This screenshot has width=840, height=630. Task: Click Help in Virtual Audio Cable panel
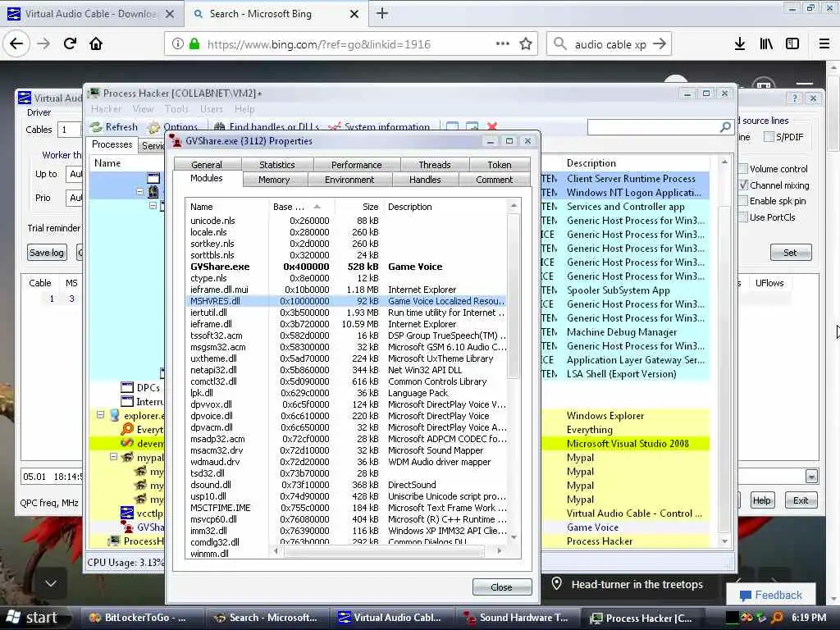[762, 500]
